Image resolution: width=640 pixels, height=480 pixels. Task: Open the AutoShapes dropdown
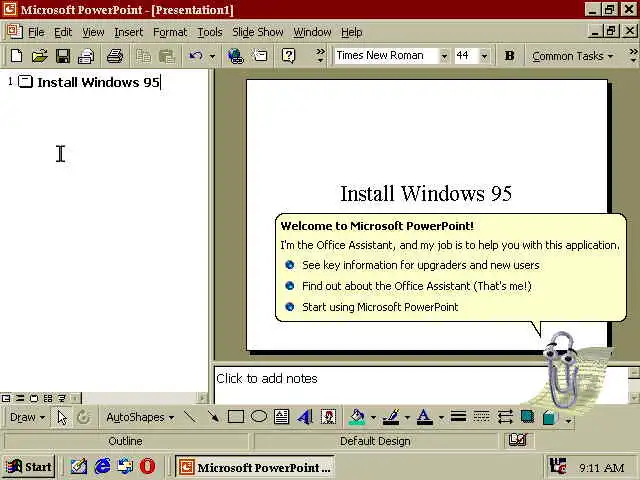pyautogui.click(x=140, y=417)
